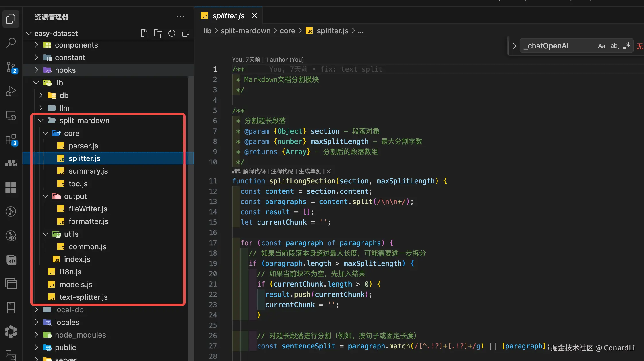
Task: Open Source Control view with badge 2
Action: [11, 67]
